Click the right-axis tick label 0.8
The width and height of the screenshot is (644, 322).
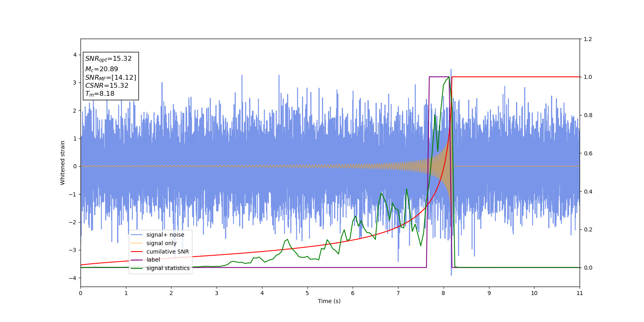coord(588,115)
